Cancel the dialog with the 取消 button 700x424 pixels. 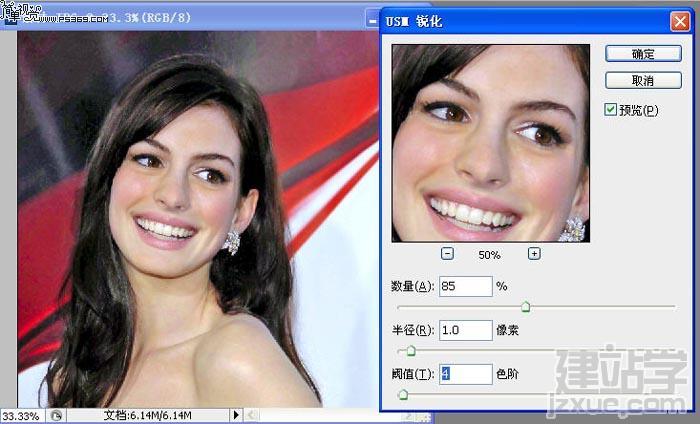point(643,81)
